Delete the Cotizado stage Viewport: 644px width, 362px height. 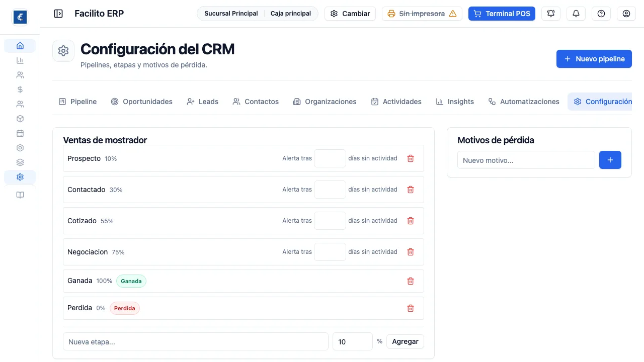click(x=411, y=221)
